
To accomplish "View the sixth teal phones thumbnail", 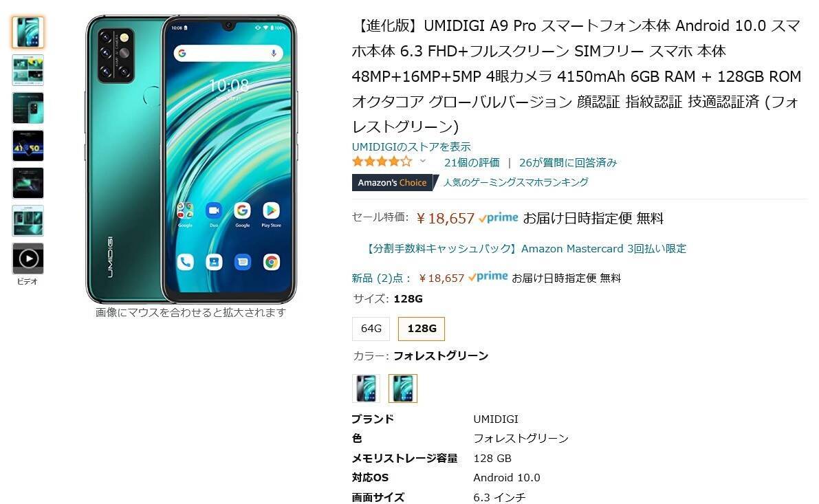I will pos(28,221).
